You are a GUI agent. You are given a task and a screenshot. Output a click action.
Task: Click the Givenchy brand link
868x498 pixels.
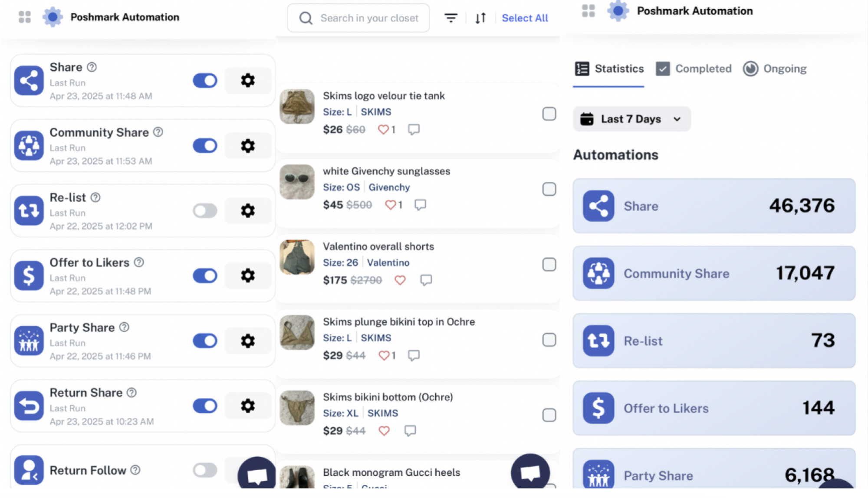[389, 187]
